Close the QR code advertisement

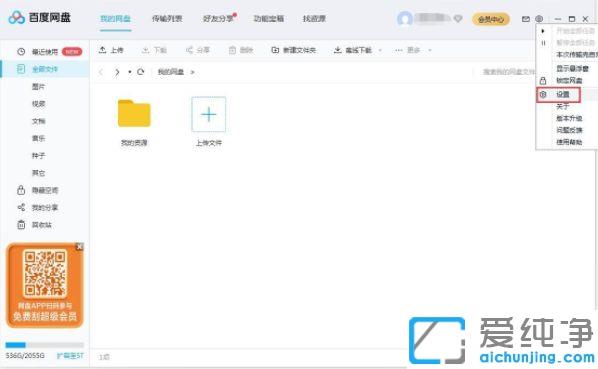[80, 247]
